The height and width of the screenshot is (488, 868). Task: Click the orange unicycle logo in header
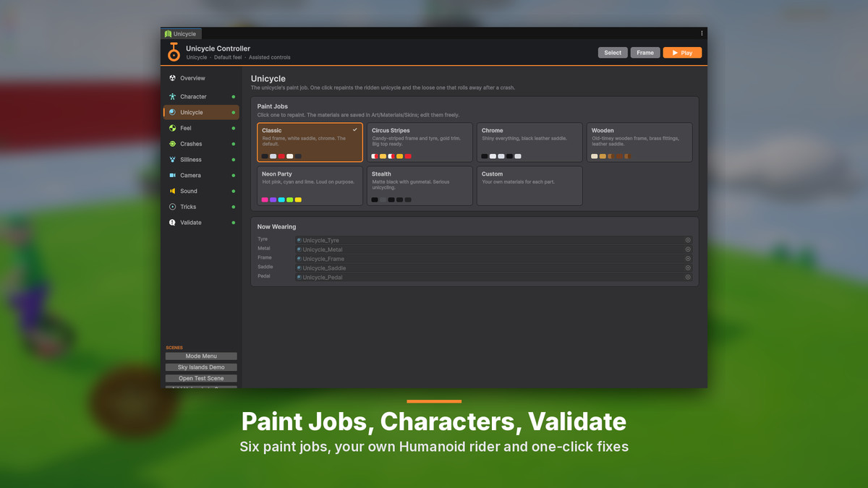click(174, 52)
